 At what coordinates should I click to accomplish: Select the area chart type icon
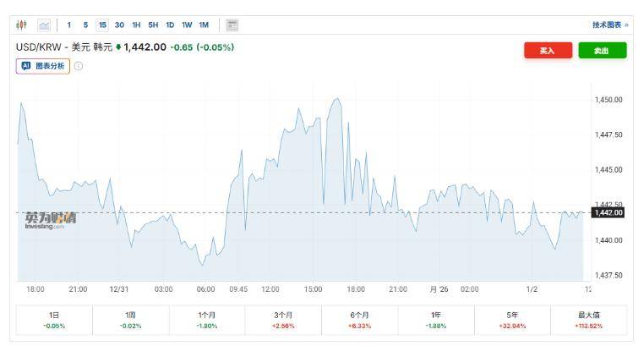tap(44, 25)
